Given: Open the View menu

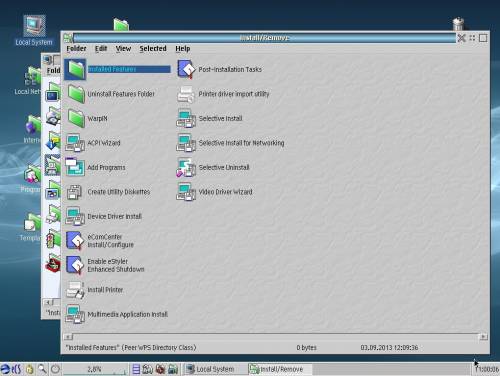Looking at the screenshot, I should pos(123,49).
